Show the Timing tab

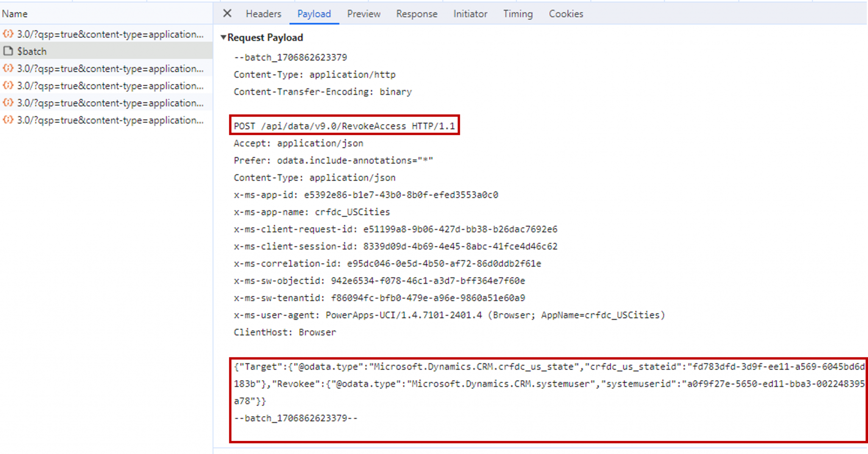517,14
